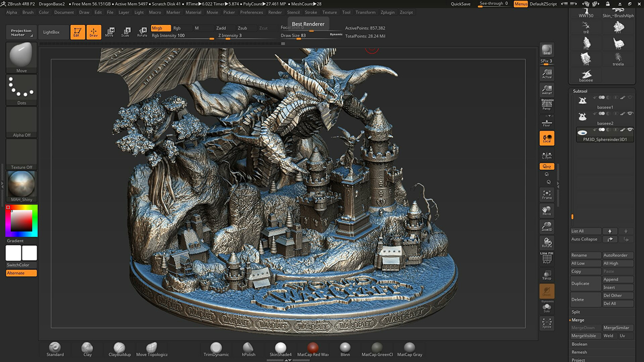Toggle Persp perspective mode
Screen dimensions: 644x362
[547, 105]
